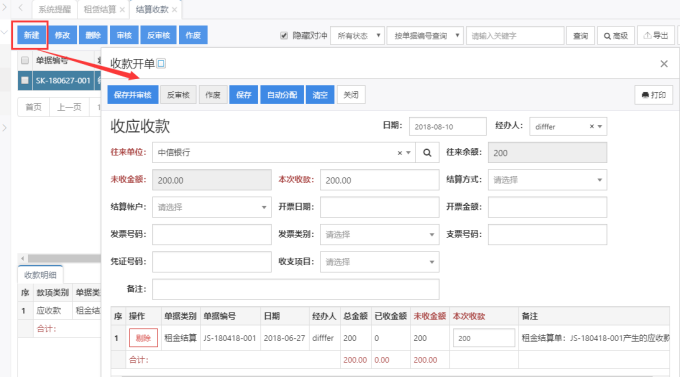Open the 发票类别 dropdown

[x=380, y=235]
